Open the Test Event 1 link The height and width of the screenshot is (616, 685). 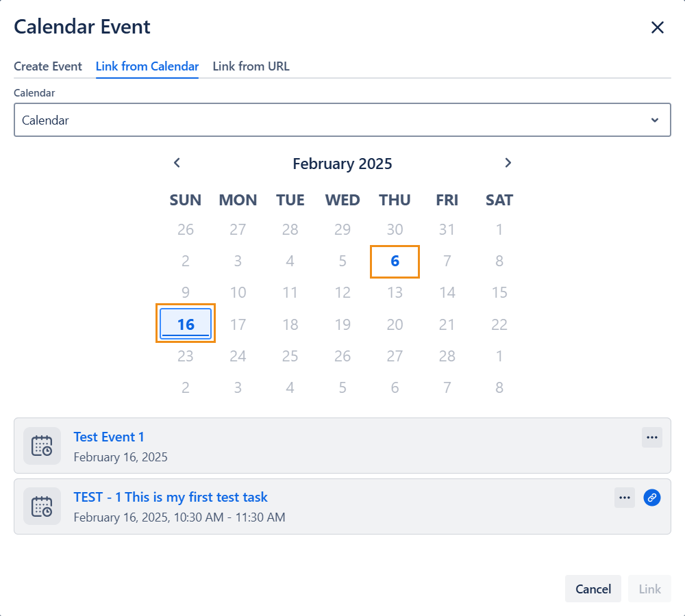click(109, 437)
